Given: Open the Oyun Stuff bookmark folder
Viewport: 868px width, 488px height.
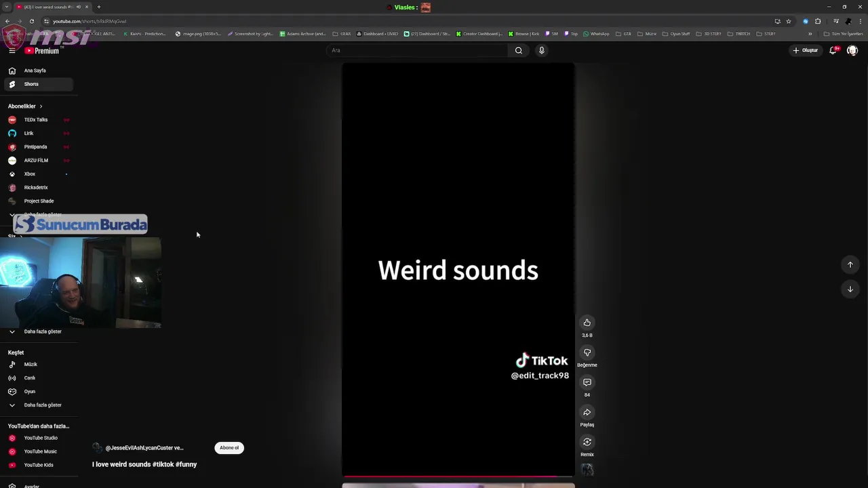Looking at the screenshot, I should point(676,34).
